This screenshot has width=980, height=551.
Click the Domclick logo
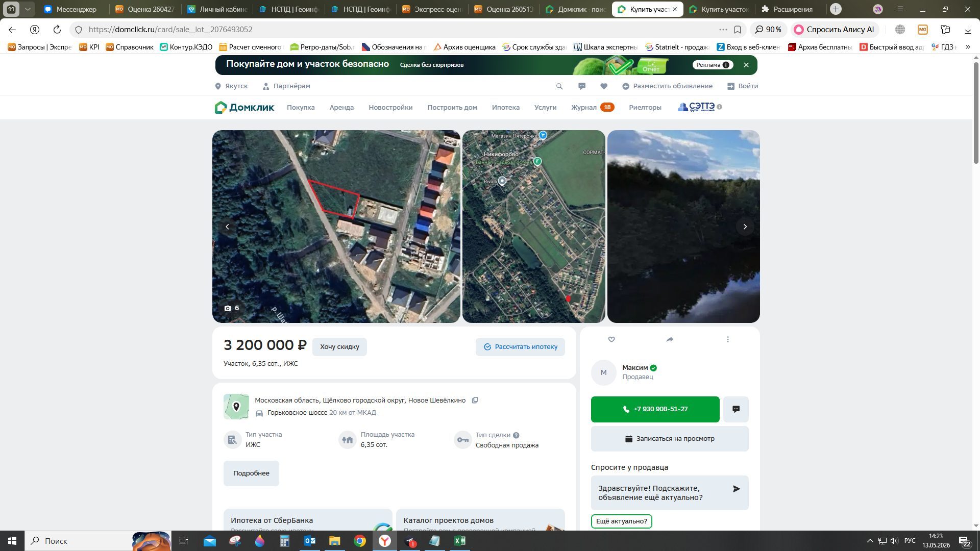coord(244,107)
